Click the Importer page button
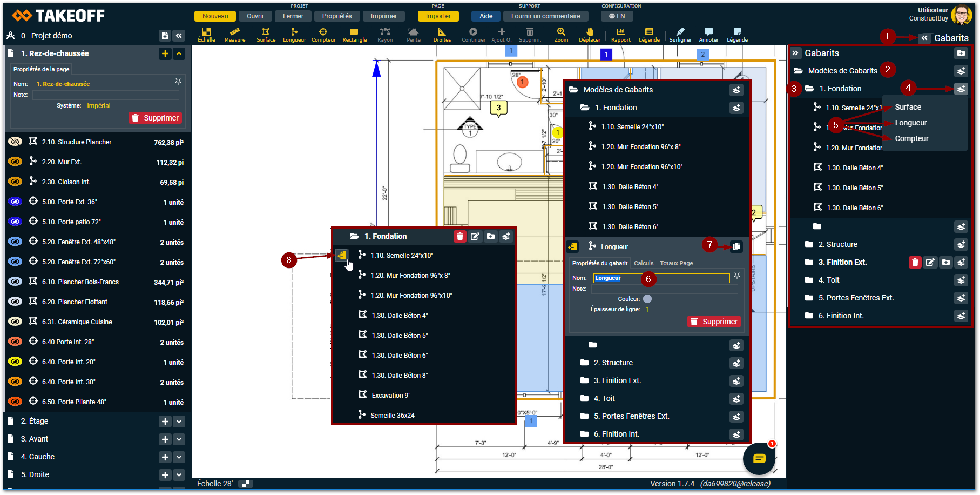The width and height of the screenshot is (980, 495). click(x=438, y=16)
